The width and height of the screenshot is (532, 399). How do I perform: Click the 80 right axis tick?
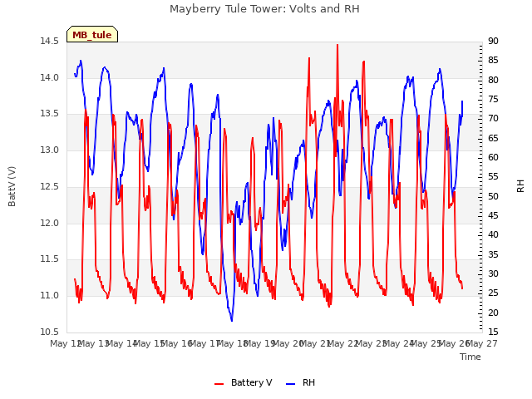click(493, 80)
